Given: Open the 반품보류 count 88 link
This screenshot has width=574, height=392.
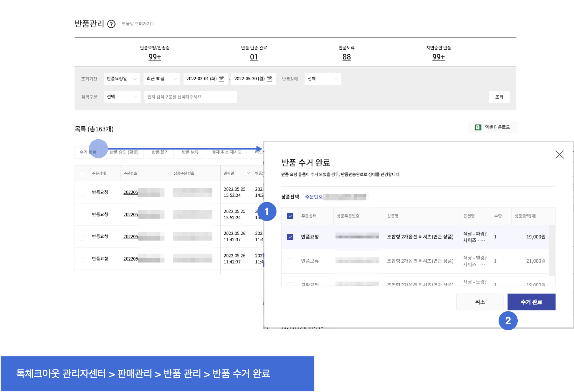Looking at the screenshot, I should pyautogui.click(x=346, y=57).
